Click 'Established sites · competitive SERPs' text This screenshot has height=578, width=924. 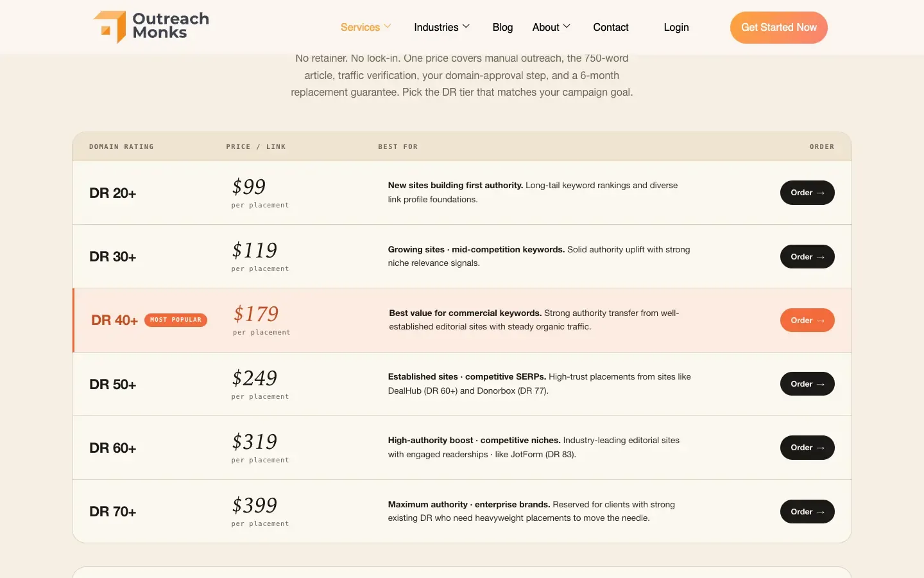point(467,376)
